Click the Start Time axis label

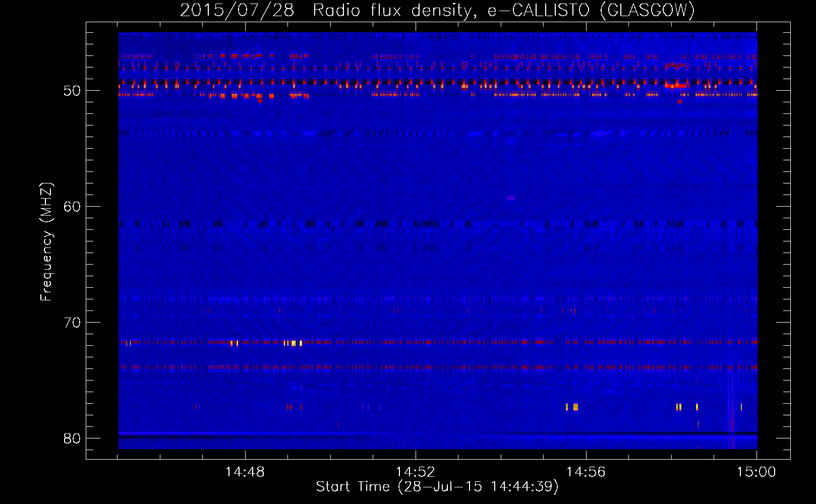pyautogui.click(x=437, y=487)
